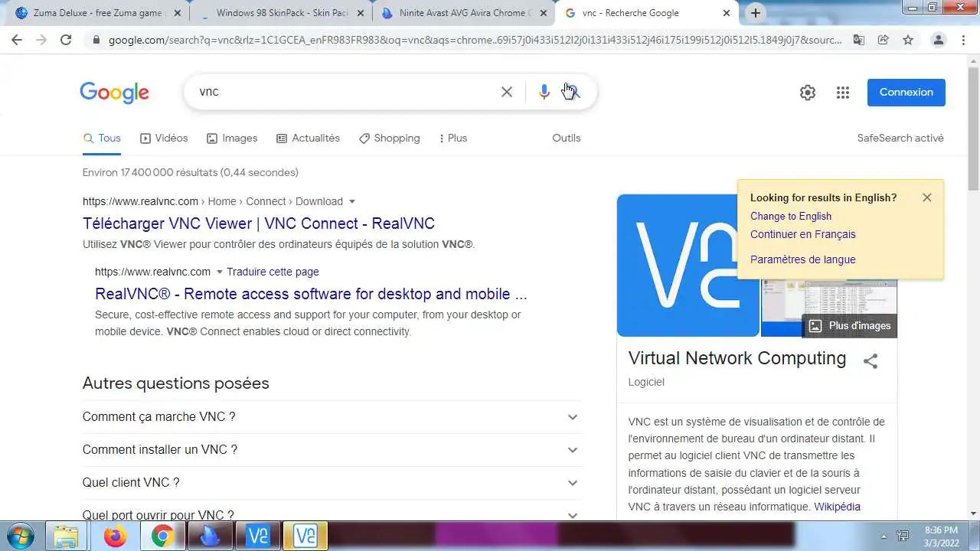Click 'Change to English' link
Viewport: 980px width, 551px height.
(791, 216)
